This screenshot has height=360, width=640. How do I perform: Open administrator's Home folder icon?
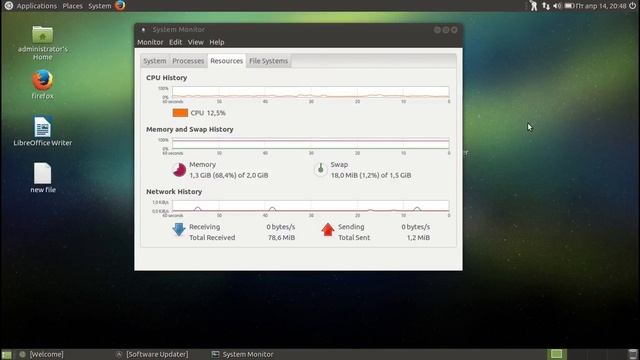42,42
